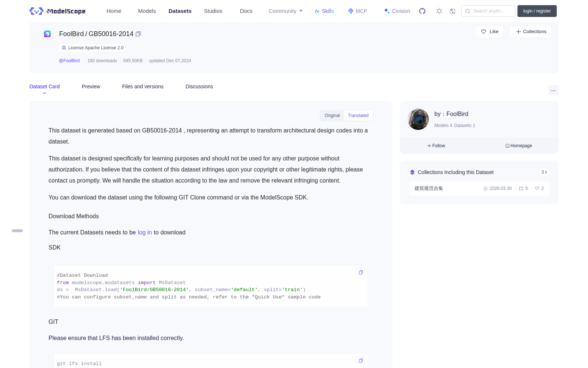Click the 'Models 4' count text
The height and width of the screenshot is (368, 588).
click(x=443, y=125)
